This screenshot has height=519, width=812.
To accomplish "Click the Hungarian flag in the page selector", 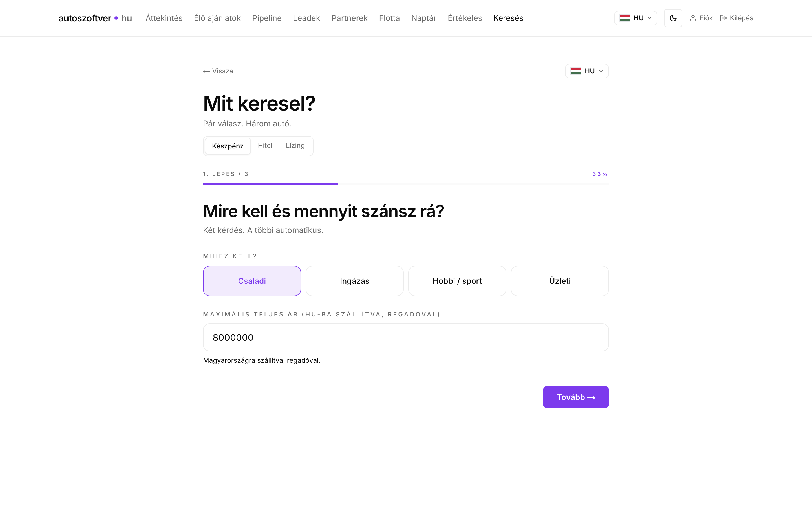I will point(575,71).
